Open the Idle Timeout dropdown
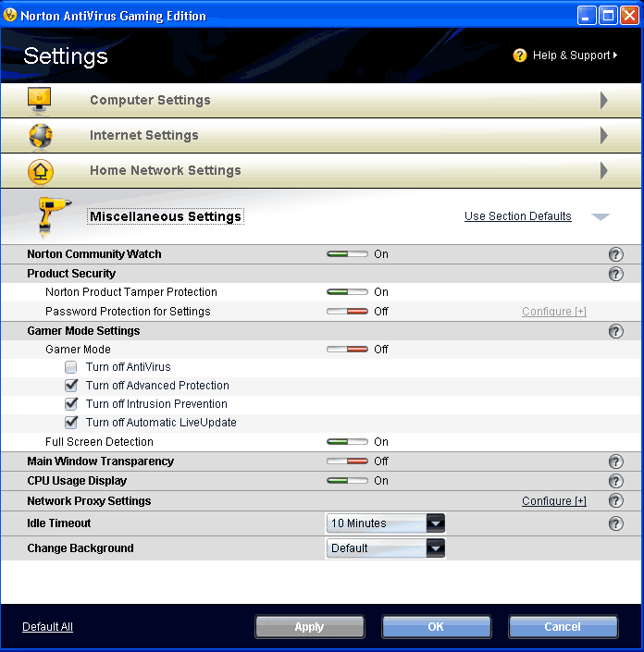 [x=385, y=523]
